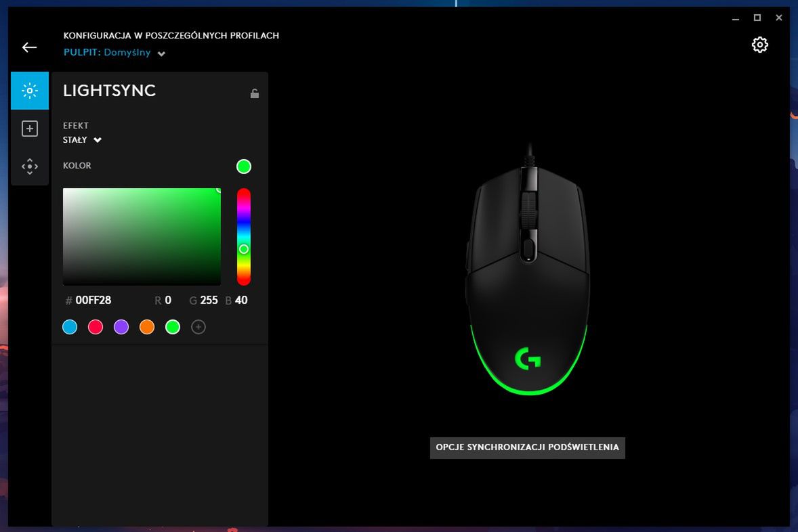798x532 pixels.
Task: Click the rainbow hue slider bar
Action: 244,236
